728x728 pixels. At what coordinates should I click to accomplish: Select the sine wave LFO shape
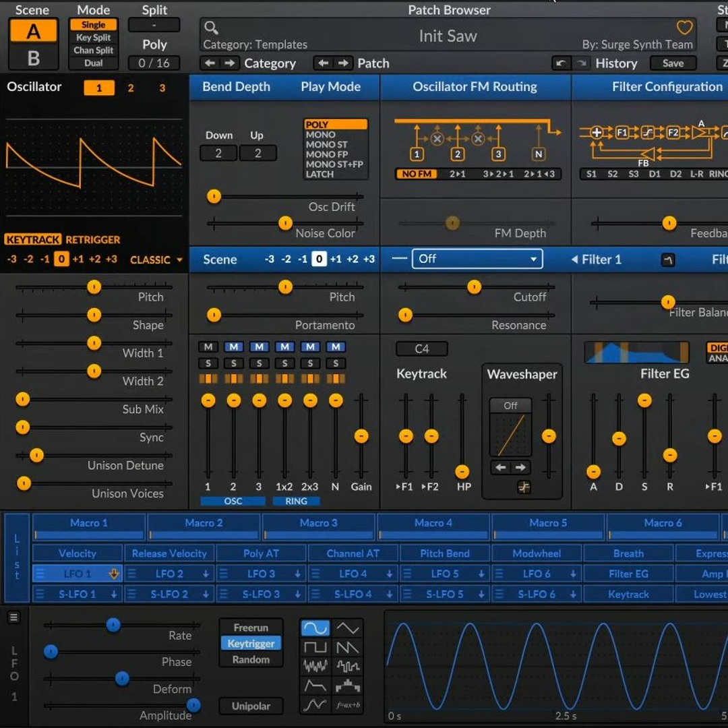pyautogui.click(x=315, y=627)
